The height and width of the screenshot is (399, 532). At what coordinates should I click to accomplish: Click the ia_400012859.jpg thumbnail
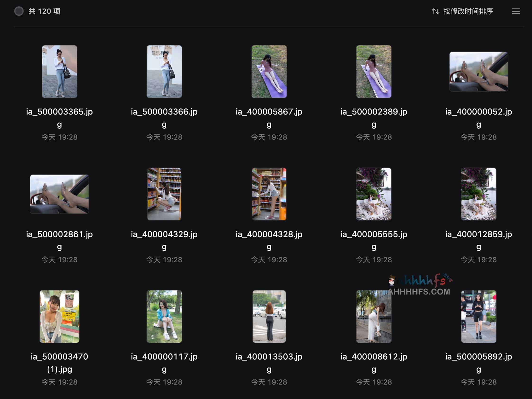pos(478,194)
